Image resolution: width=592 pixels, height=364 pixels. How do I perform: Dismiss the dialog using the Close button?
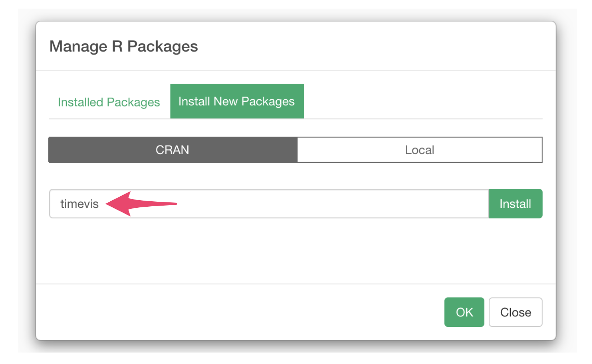(515, 312)
